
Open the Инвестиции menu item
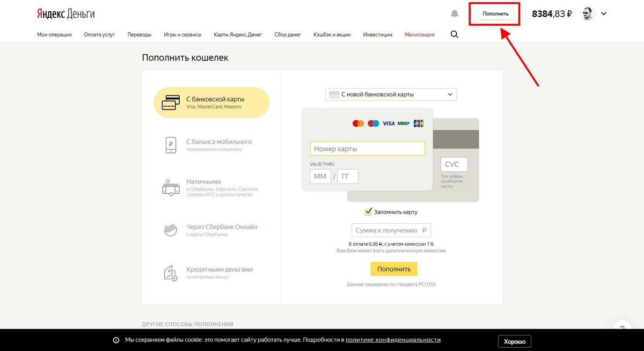coord(377,34)
